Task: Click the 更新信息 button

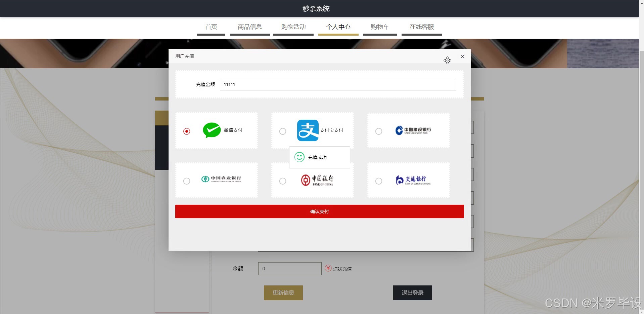Action: tap(283, 293)
